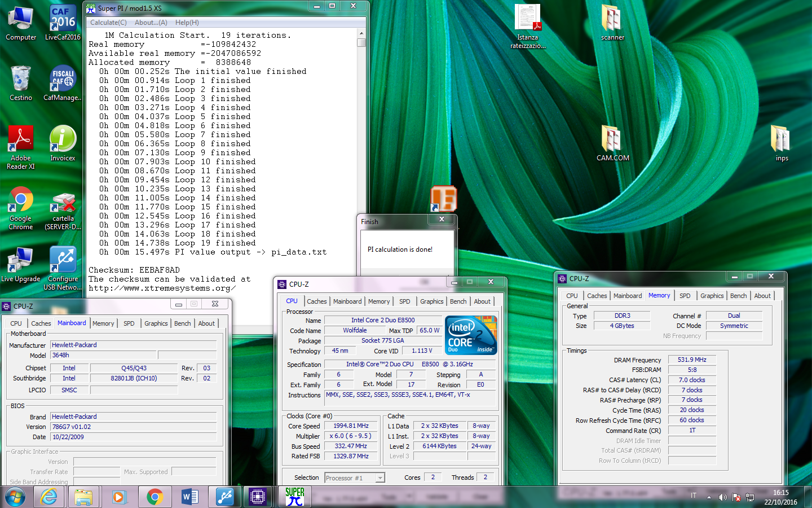Open the CAM.COM folder on the desktop
The width and height of the screenshot is (812, 508).
click(613, 144)
